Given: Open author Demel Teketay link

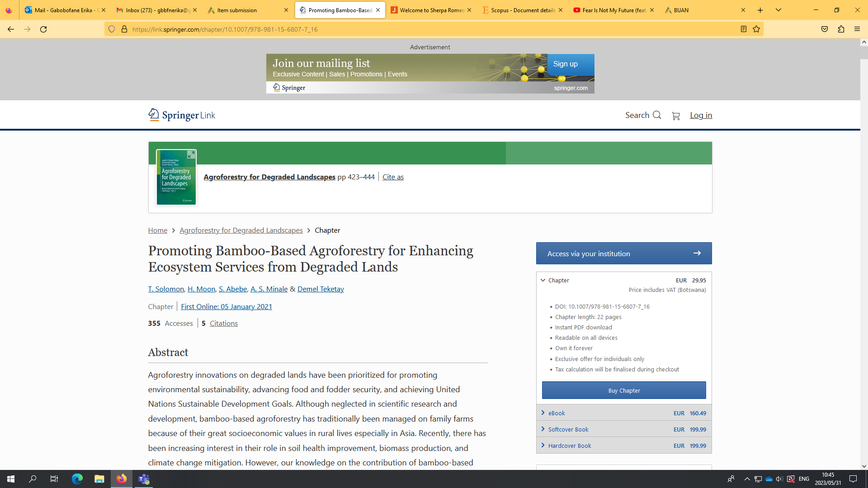Looking at the screenshot, I should pos(321,289).
